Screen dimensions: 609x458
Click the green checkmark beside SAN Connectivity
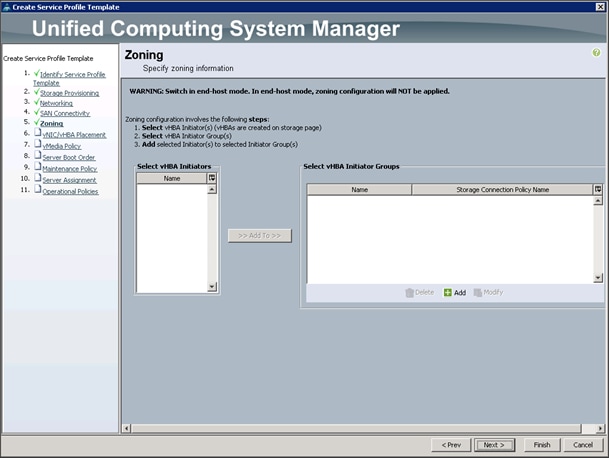coord(37,112)
